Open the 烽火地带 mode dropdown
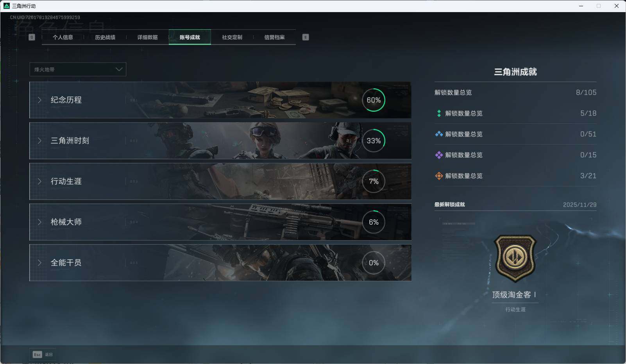This screenshot has height=364, width=626. pos(78,69)
